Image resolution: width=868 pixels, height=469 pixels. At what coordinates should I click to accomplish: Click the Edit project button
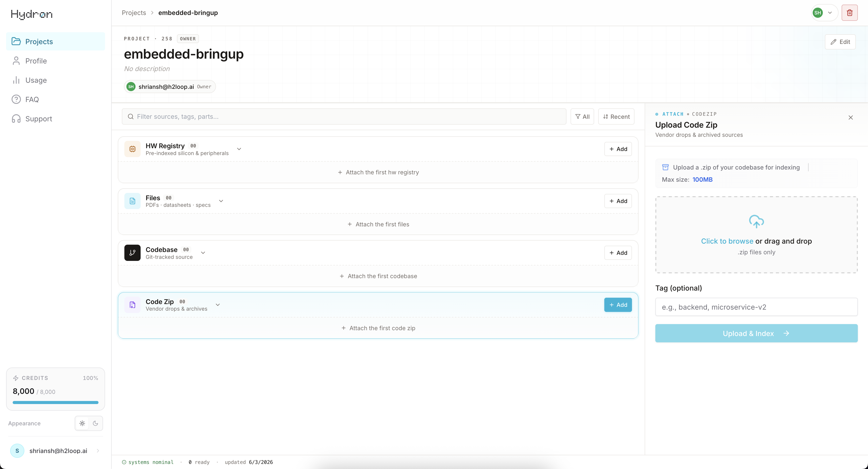[840, 42]
